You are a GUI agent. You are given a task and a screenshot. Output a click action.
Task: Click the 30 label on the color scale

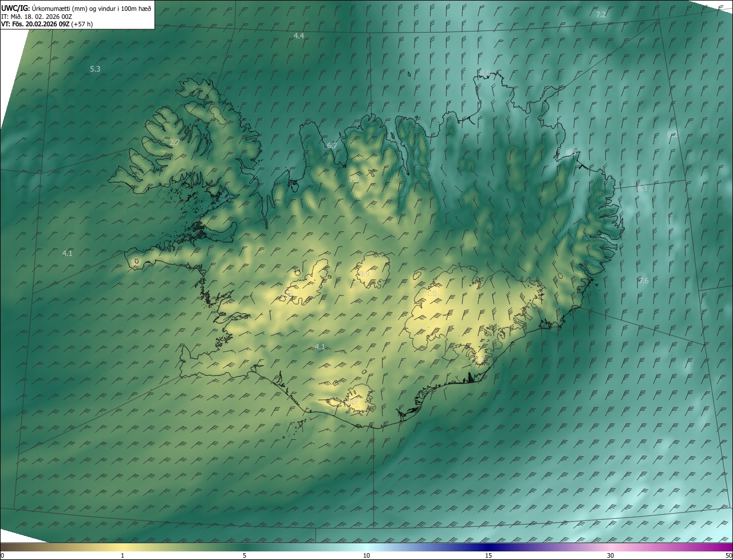(x=610, y=555)
